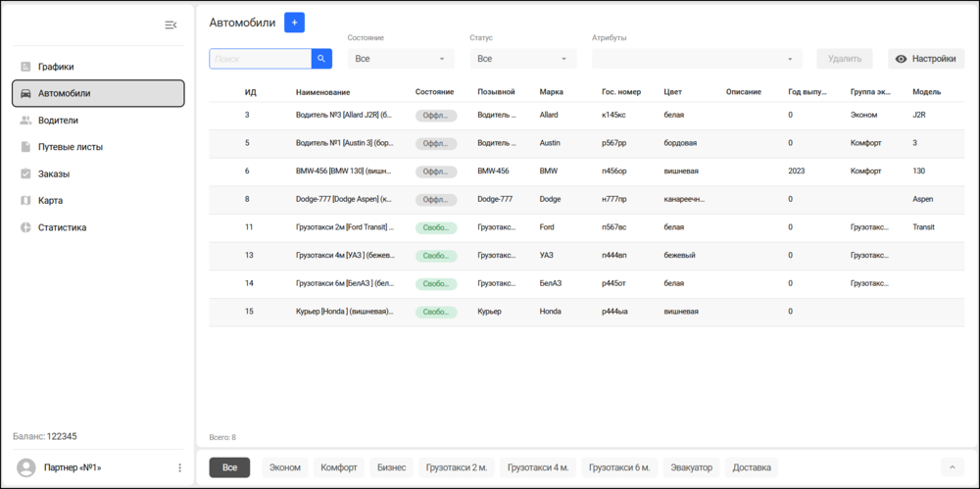Click plate number к145кс
The height and width of the screenshot is (489, 980).
tap(613, 115)
